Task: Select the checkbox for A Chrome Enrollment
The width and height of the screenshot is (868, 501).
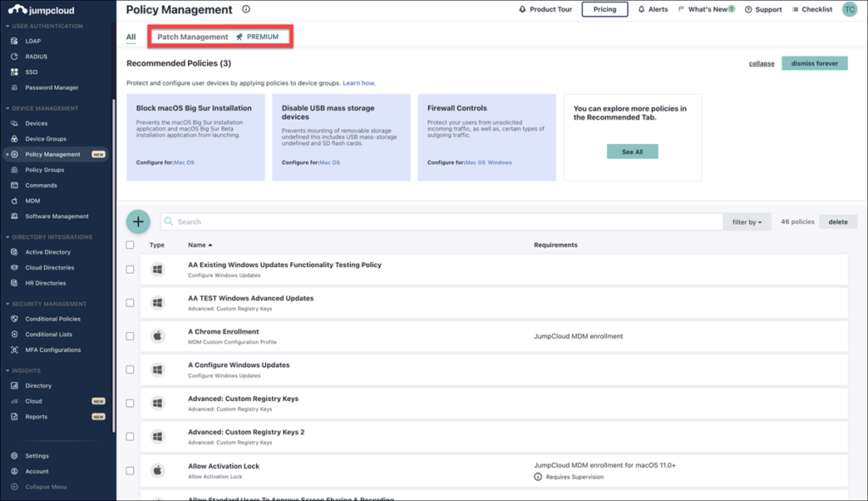Action: pos(129,334)
